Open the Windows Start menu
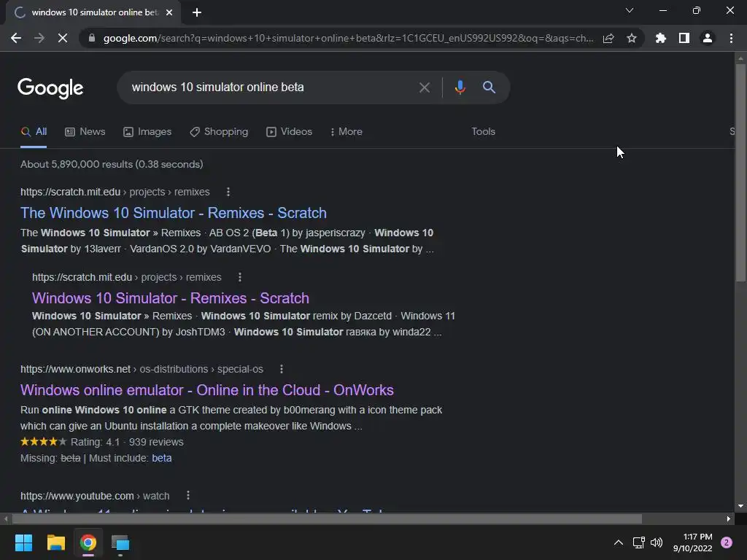Image resolution: width=747 pixels, height=560 pixels. click(x=23, y=542)
